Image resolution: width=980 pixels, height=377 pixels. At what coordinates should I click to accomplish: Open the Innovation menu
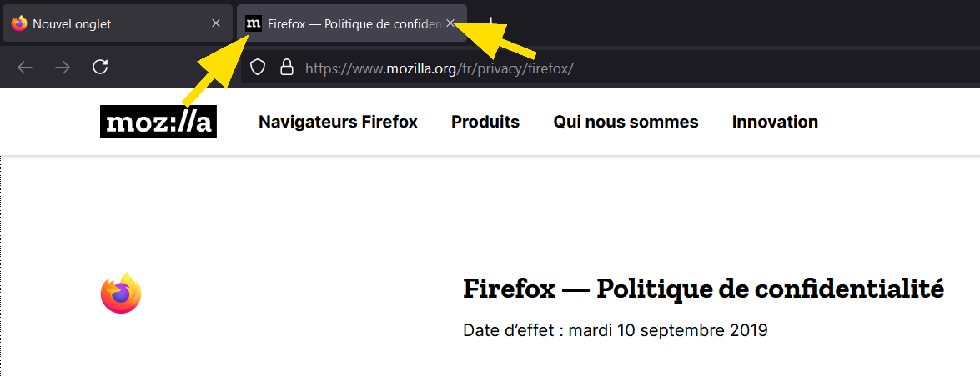(x=775, y=121)
